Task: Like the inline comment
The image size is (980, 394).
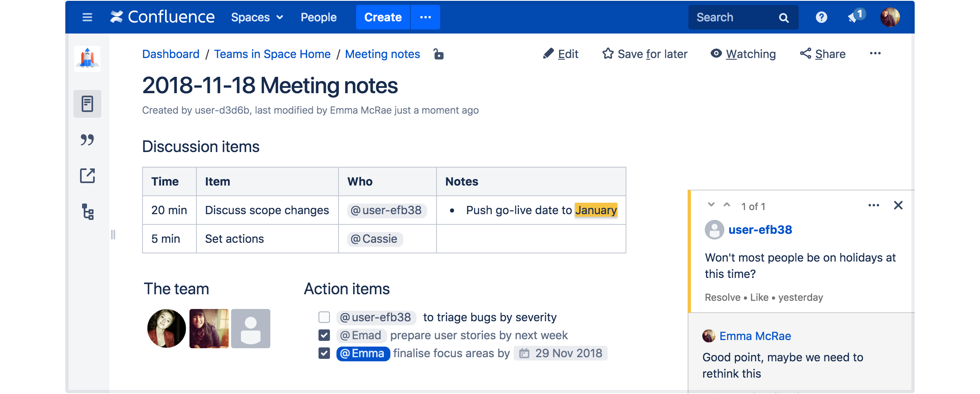Action: click(x=759, y=297)
